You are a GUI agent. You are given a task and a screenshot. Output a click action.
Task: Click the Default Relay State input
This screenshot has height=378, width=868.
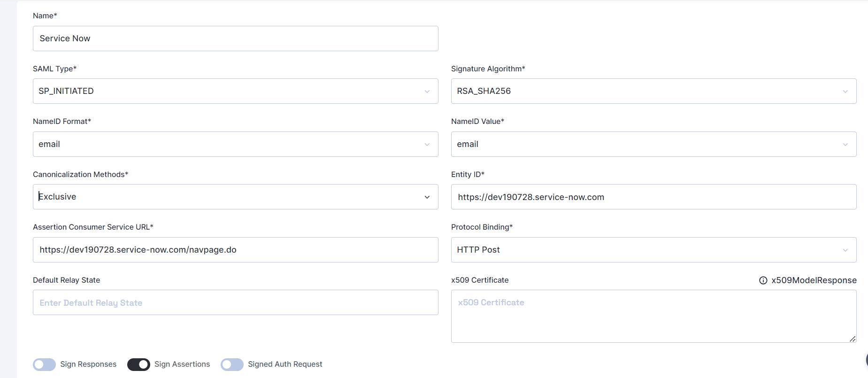point(235,302)
